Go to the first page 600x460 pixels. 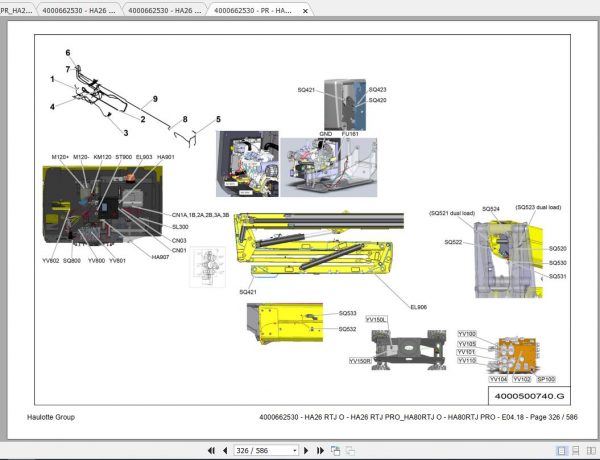coord(211,450)
